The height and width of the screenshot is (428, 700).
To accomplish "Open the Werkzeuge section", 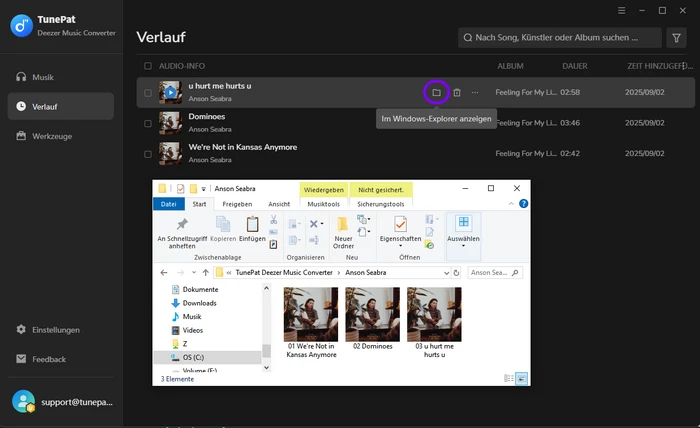I will coord(61,136).
